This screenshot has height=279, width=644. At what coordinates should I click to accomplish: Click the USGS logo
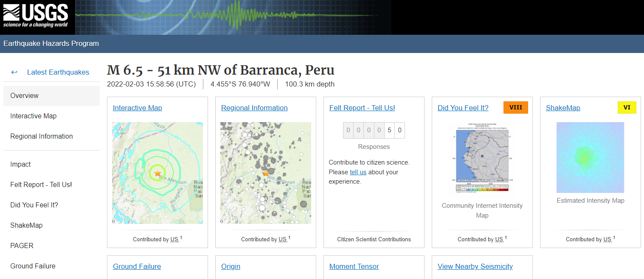[x=36, y=16]
